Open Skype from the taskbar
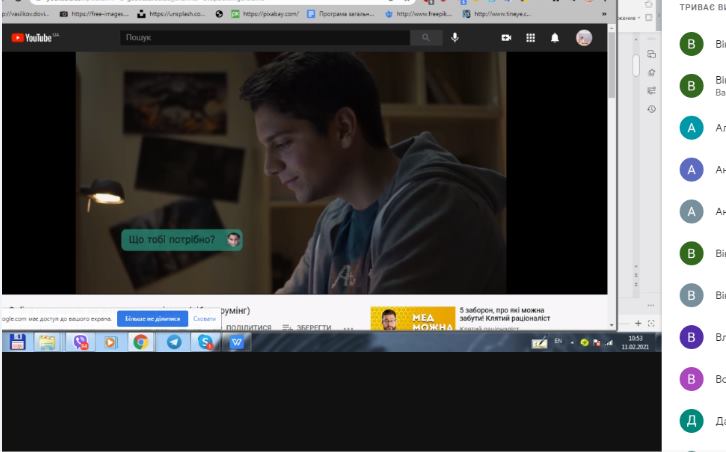 click(x=205, y=342)
